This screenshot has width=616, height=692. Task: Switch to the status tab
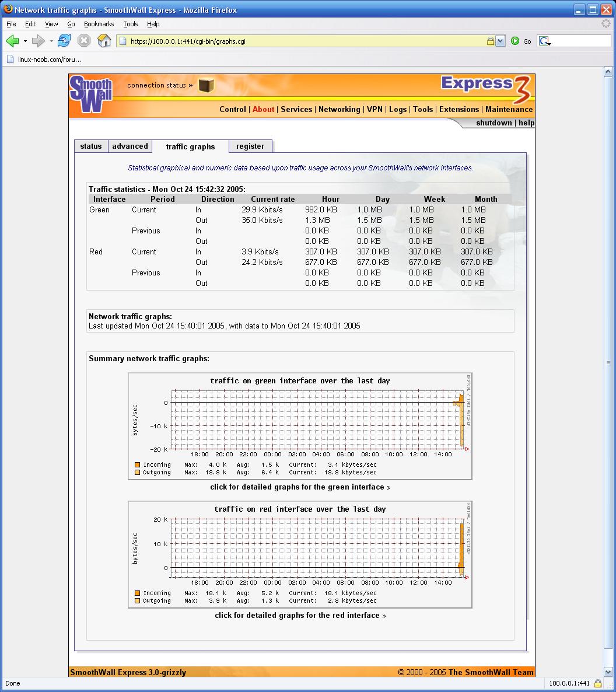(x=91, y=146)
